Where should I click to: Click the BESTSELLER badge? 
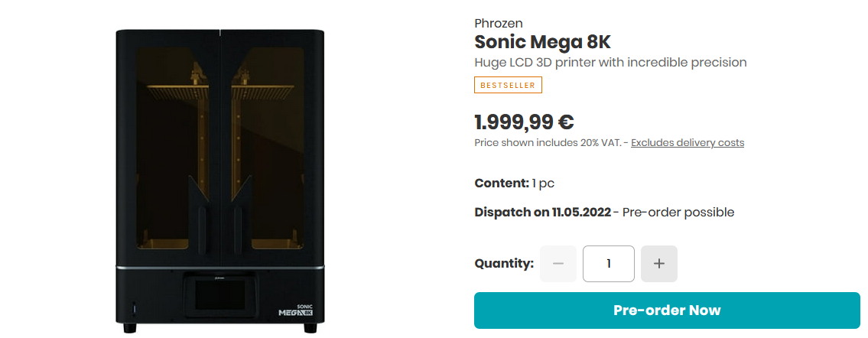pos(508,85)
